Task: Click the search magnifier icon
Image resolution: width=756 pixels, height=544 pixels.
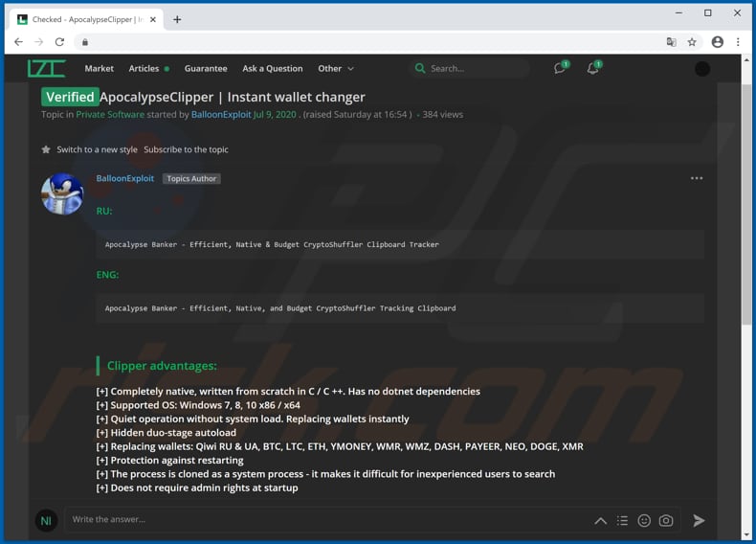Action: pyautogui.click(x=420, y=69)
